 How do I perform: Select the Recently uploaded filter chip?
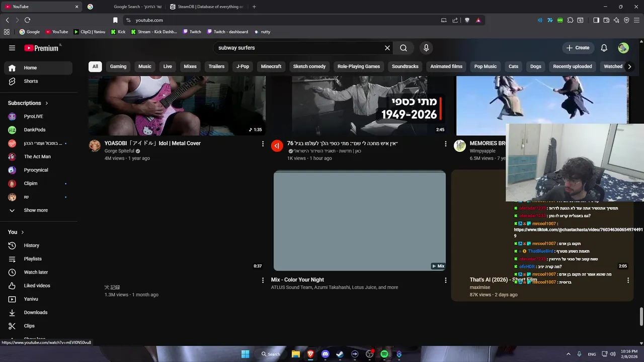pyautogui.click(x=573, y=66)
